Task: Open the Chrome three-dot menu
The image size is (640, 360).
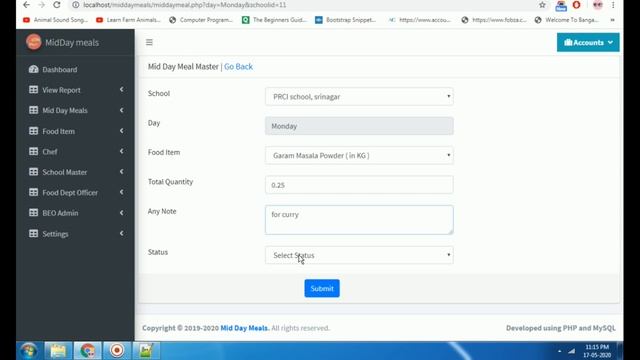Action: point(613,5)
